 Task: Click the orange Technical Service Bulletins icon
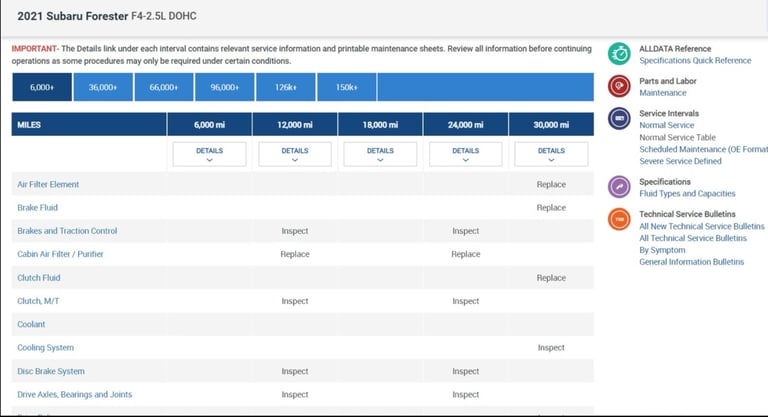619,219
